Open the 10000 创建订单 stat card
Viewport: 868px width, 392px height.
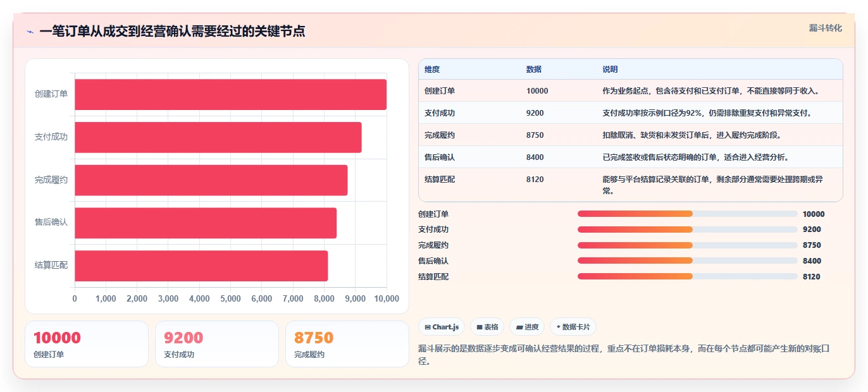click(x=87, y=344)
